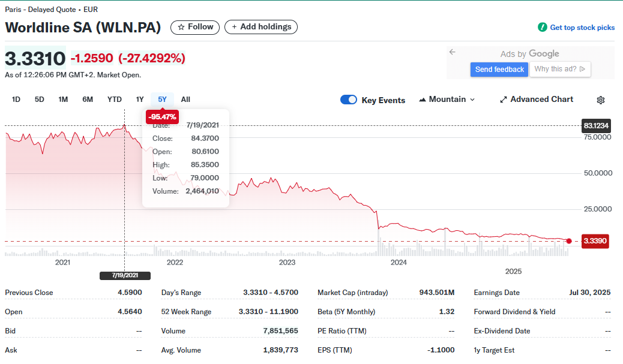Click the green top stock picks icon
Viewport: 623px width, 364px height.
pos(543,27)
